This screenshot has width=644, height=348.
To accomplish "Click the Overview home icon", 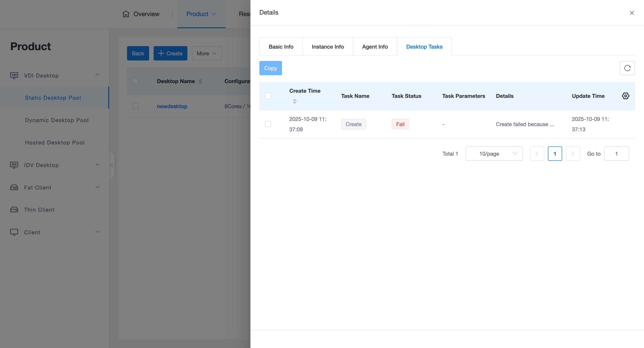I will tap(126, 14).
